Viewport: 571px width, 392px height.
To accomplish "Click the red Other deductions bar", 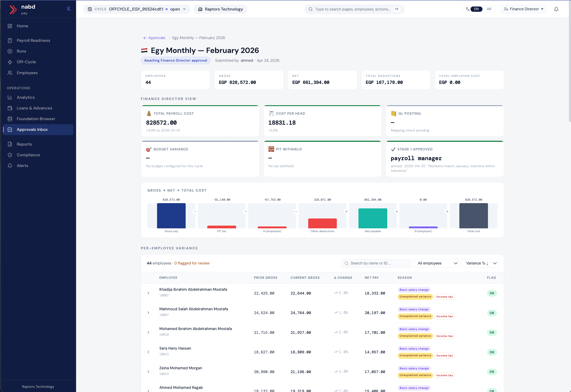I will click(322, 224).
